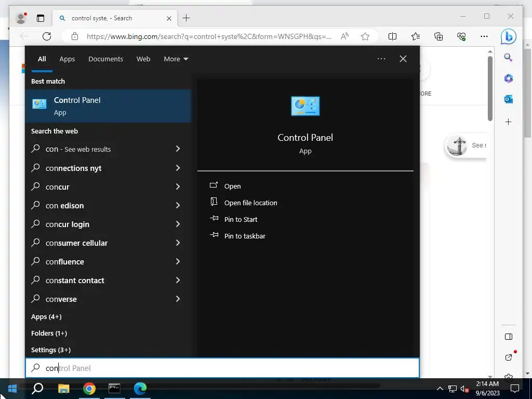532x399 pixels.
Task: Switch to Apps search filter tab
Action: tap(67, 59)
